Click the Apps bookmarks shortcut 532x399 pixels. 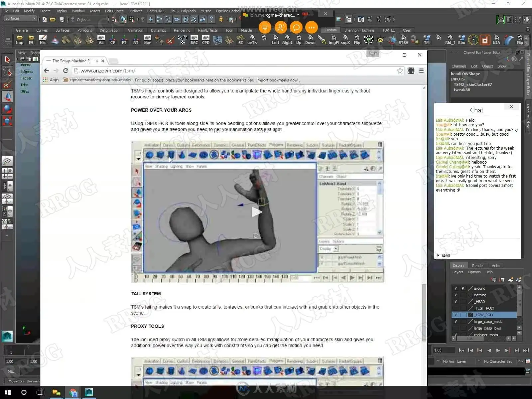(x=51, y=80)
